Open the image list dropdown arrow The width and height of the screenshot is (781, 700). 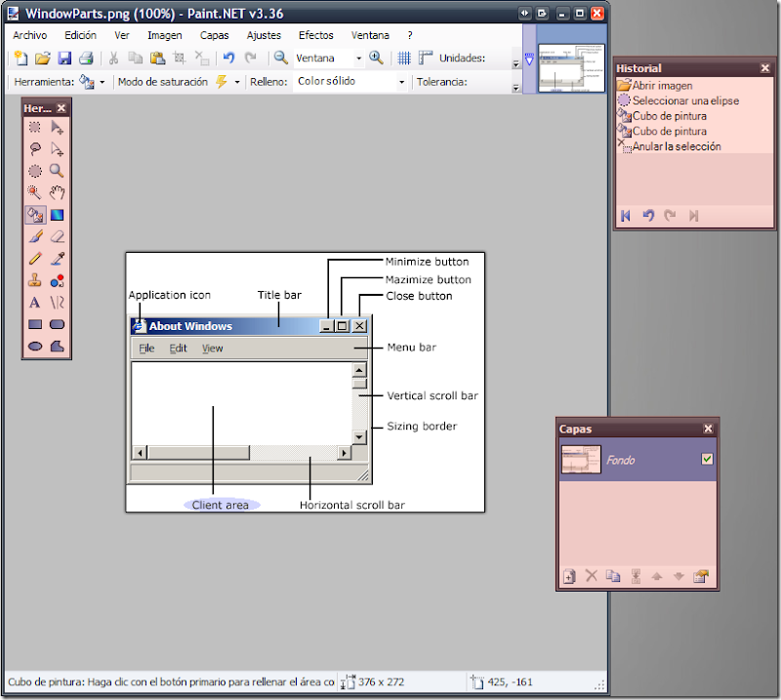point(529,60)
